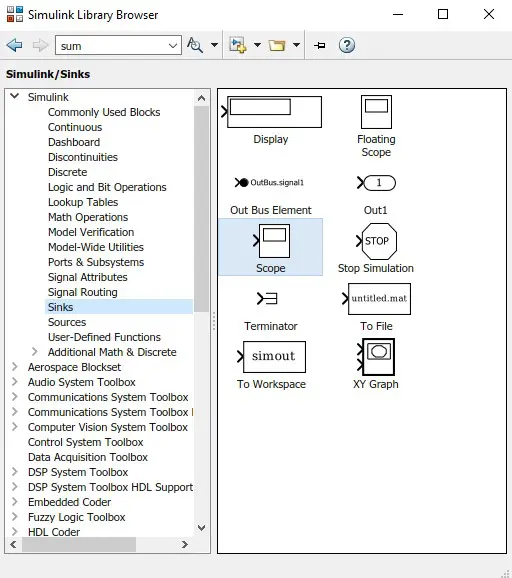Open the Sources library category
512x578 pixels.
[x=67, y=322]
